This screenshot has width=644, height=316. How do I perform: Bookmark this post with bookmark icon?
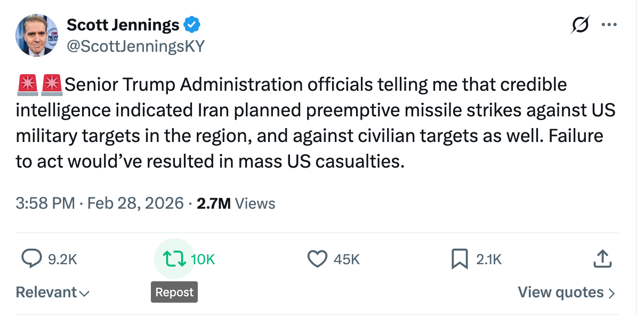459,259
